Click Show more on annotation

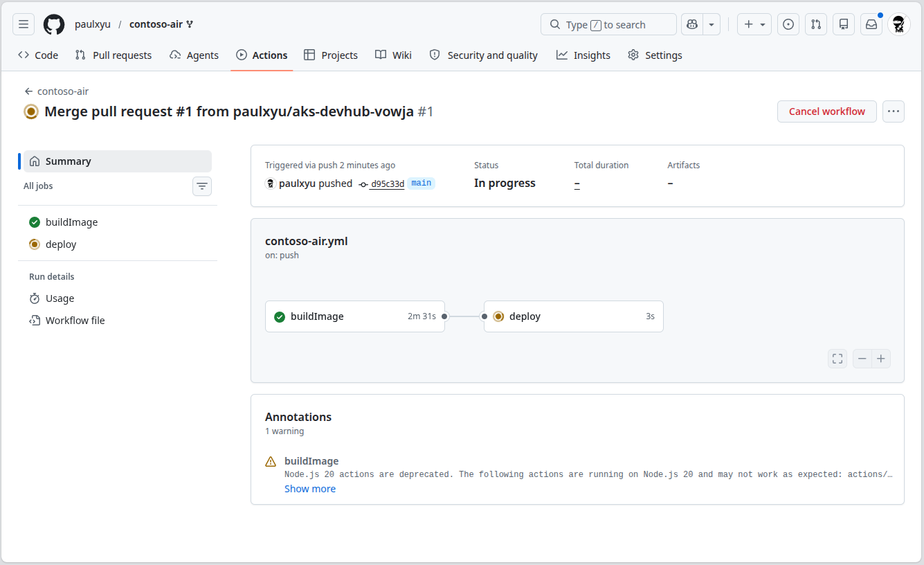click(310, 489)
